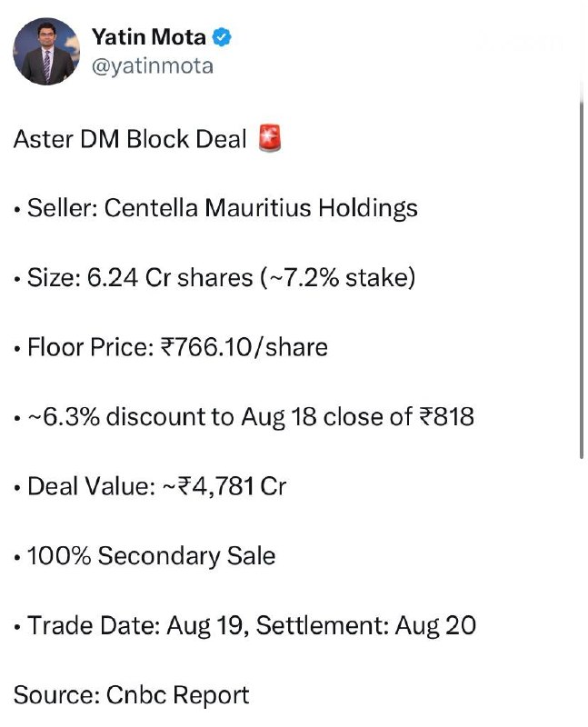
Task: Visit the @yatinmota handle
Action: [153, 66]
